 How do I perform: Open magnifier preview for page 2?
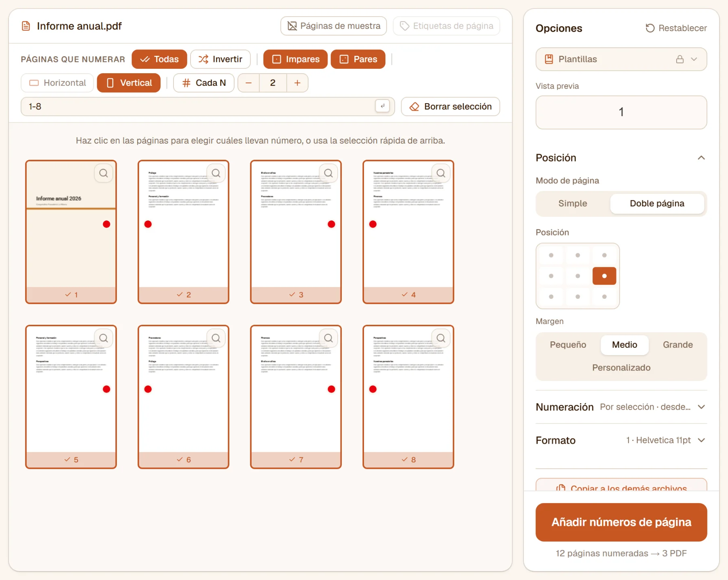(216, 173)
